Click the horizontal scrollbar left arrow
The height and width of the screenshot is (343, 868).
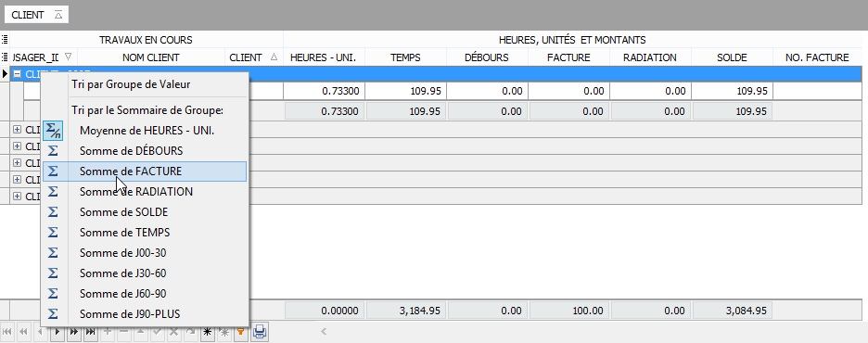pos(324,332)
